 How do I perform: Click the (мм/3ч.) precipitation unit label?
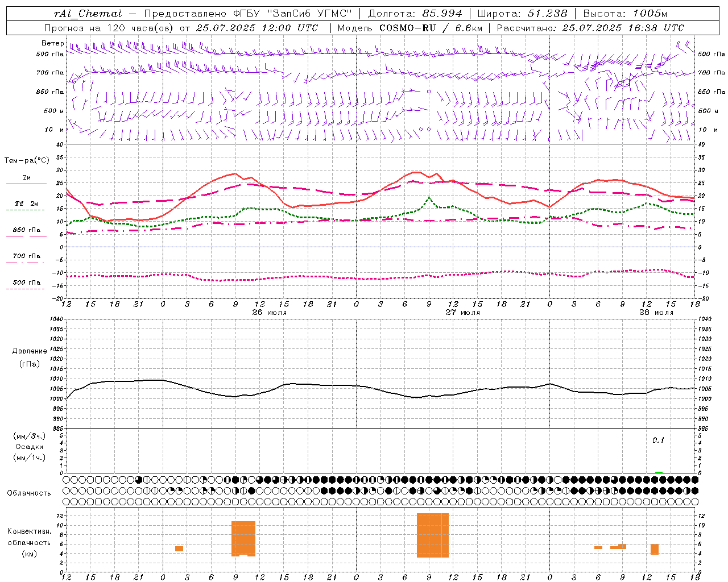[29, 436]
